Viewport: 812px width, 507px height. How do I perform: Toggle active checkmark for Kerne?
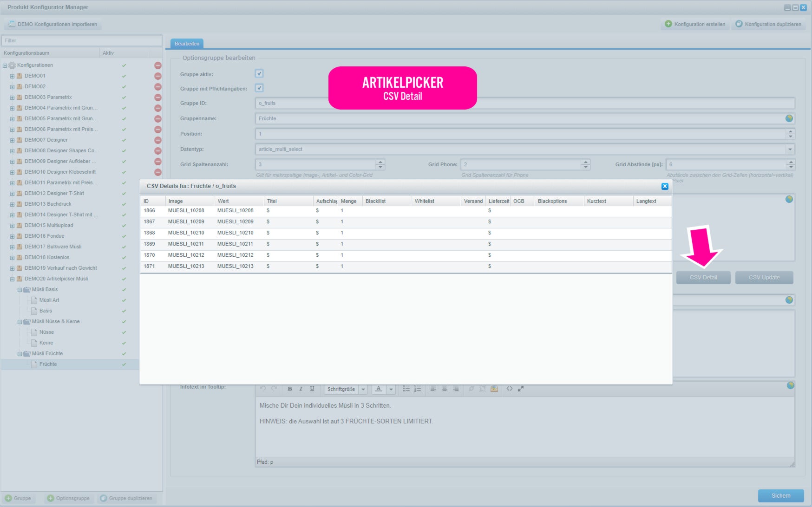(x=124, y=343)
